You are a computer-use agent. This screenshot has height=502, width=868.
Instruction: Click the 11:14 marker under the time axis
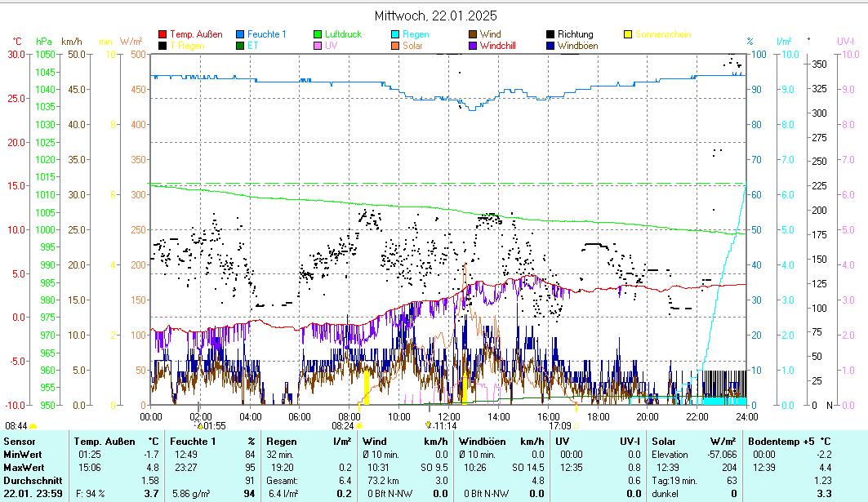(x=445, y=425)
